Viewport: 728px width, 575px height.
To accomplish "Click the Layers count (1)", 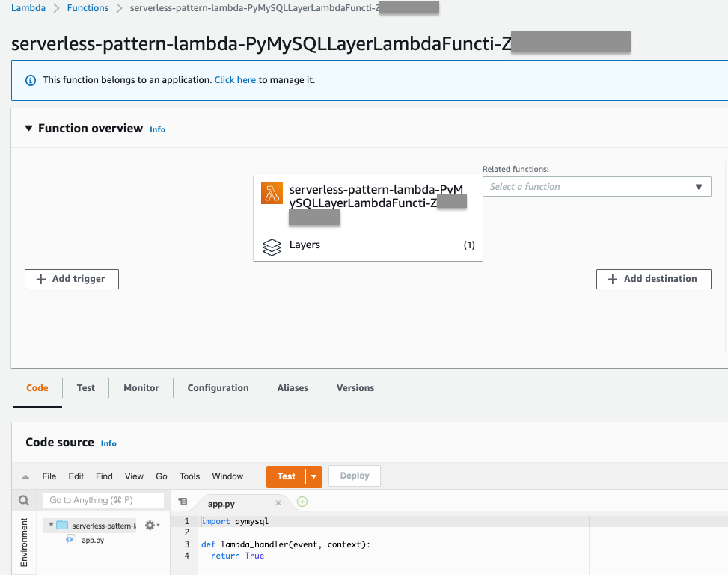I will (x=469, y=245).
